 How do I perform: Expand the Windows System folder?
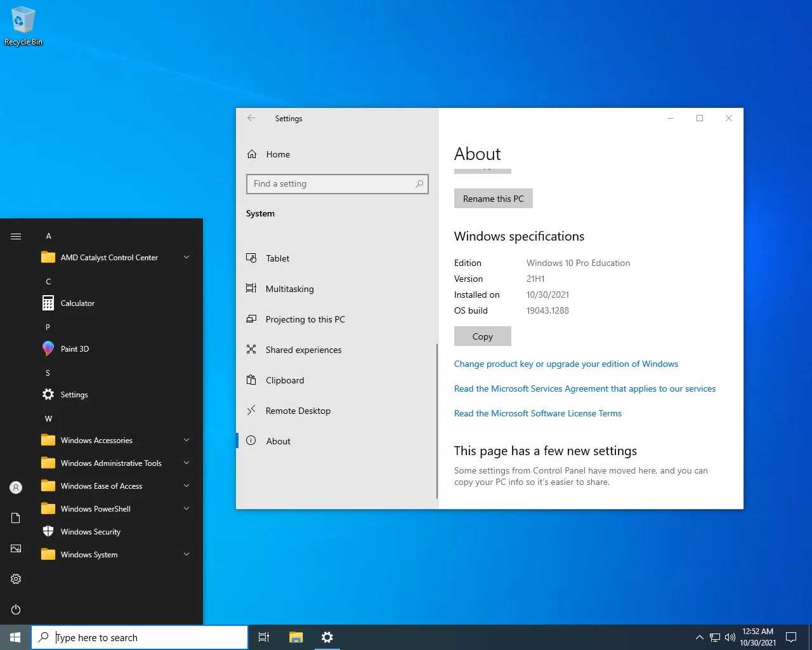[89, 555]
